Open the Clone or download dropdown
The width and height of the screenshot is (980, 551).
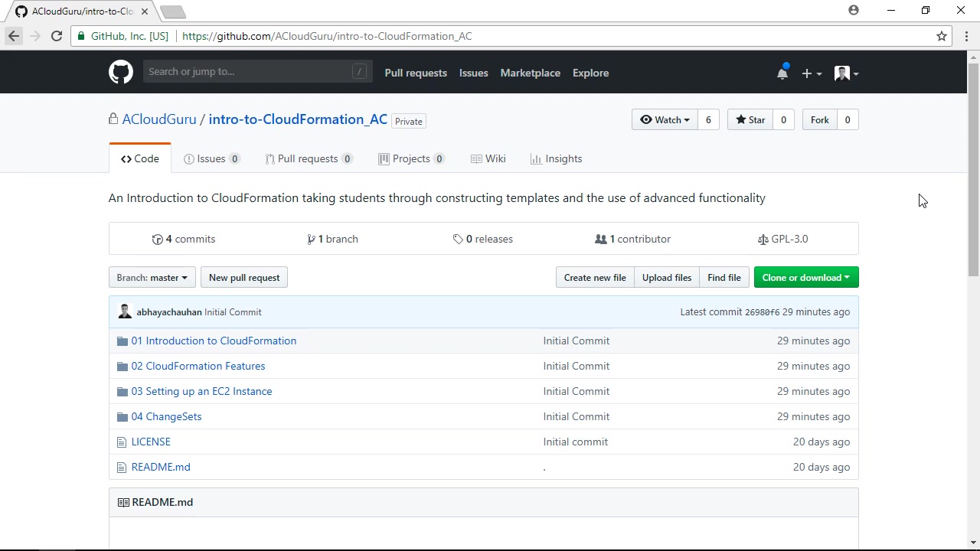point(805,277)
